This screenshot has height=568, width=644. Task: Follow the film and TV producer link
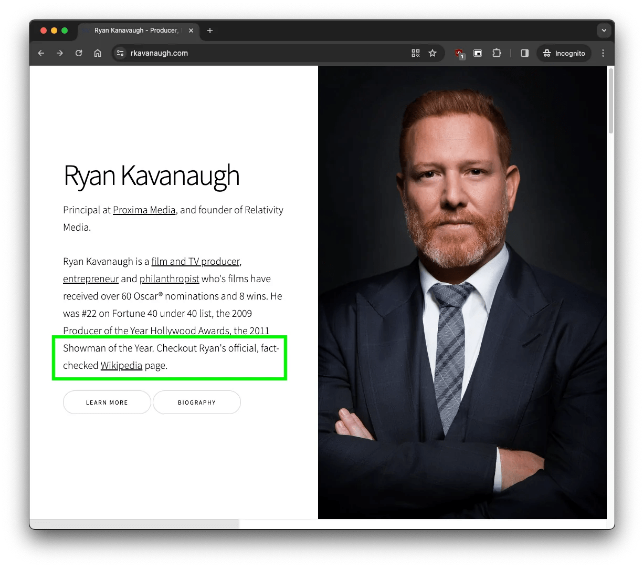pyautogui.click(x=196, y=261)
